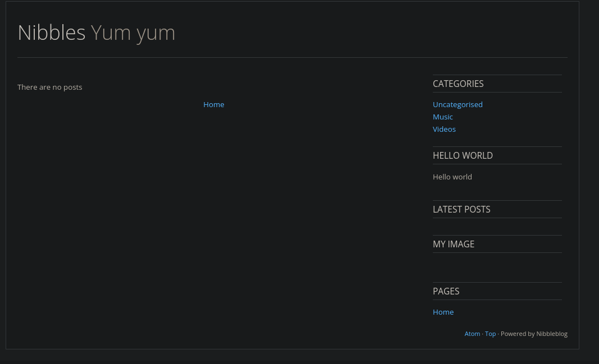The width and height of the screenshot is (599, 364).
Task: Select the CATEGORIES sidebar heading
Action: click(458, 84)
